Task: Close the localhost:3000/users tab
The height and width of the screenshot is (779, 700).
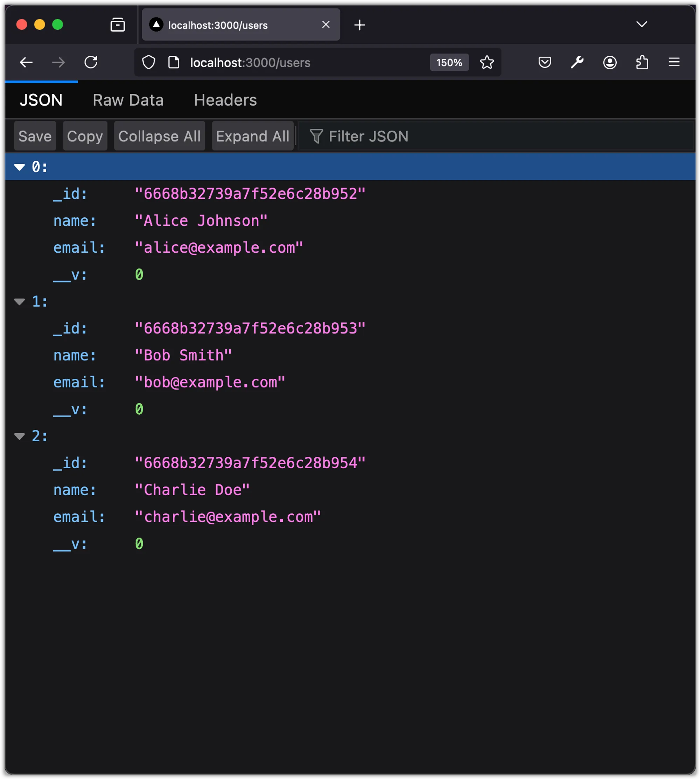Action: pyautogui.click(x=326, y=24)
